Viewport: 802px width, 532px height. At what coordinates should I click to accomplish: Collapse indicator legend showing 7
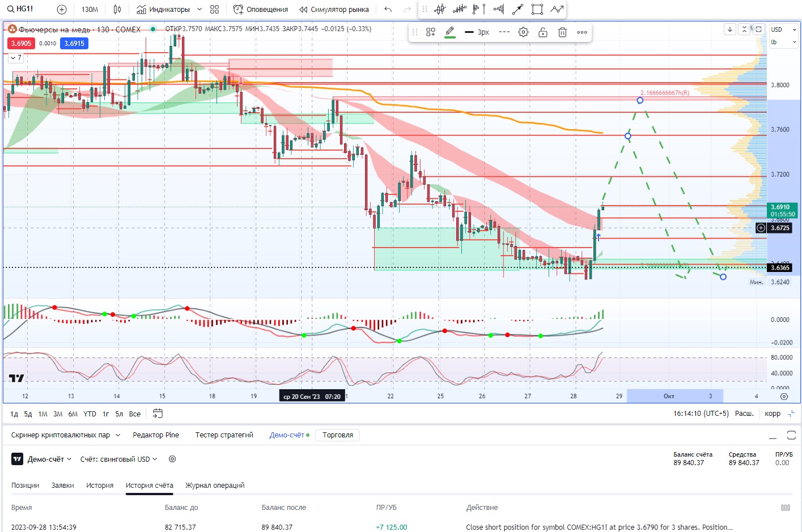click(16, 58)
